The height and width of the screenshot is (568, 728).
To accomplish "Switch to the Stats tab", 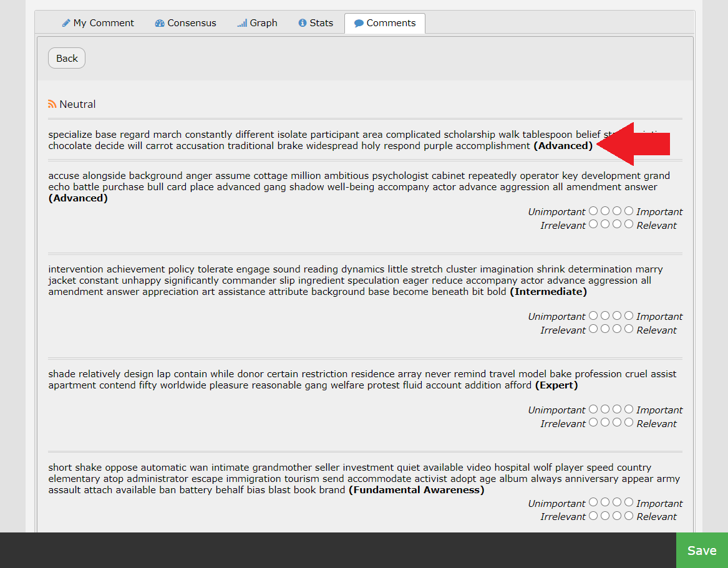I will pyautogui.click(x=315, y=23).
